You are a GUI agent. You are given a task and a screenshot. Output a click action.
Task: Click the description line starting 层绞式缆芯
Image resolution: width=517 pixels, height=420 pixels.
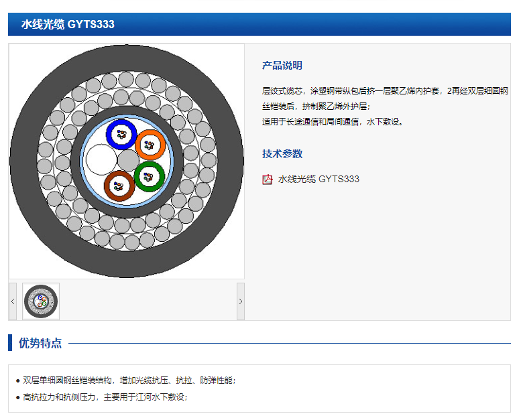pos(384,90)
